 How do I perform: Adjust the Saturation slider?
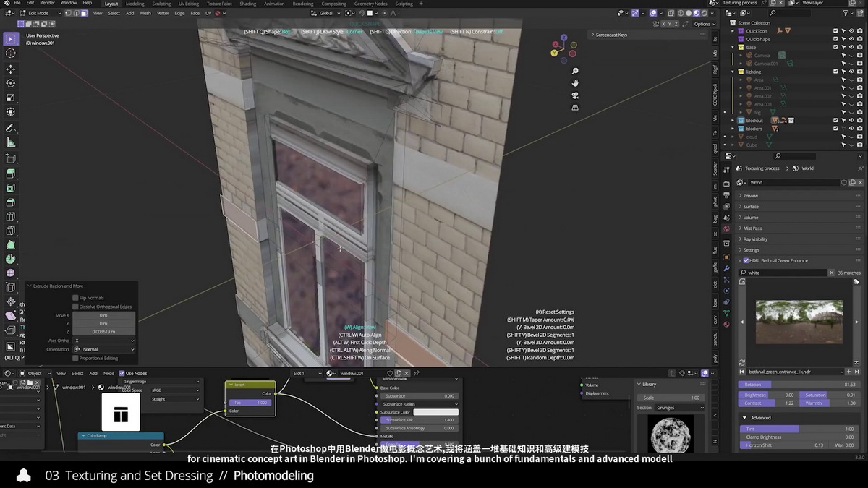pos(829,395)
